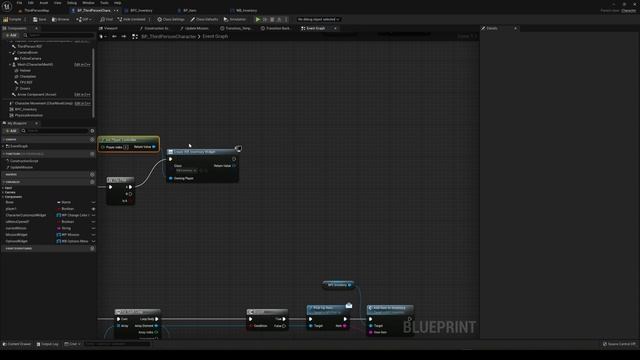Open Class Settings
The height and width of the screenshot is (360, 640).
coord(171,19)
